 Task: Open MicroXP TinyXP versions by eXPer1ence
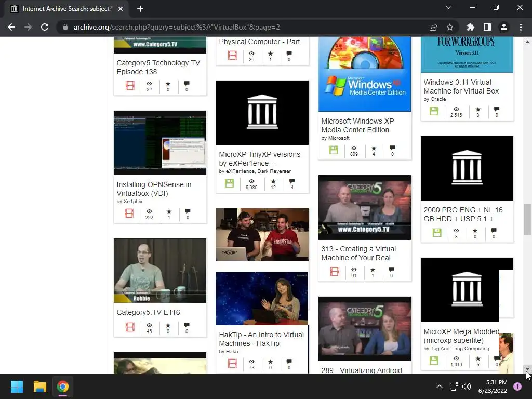[260, 159]
